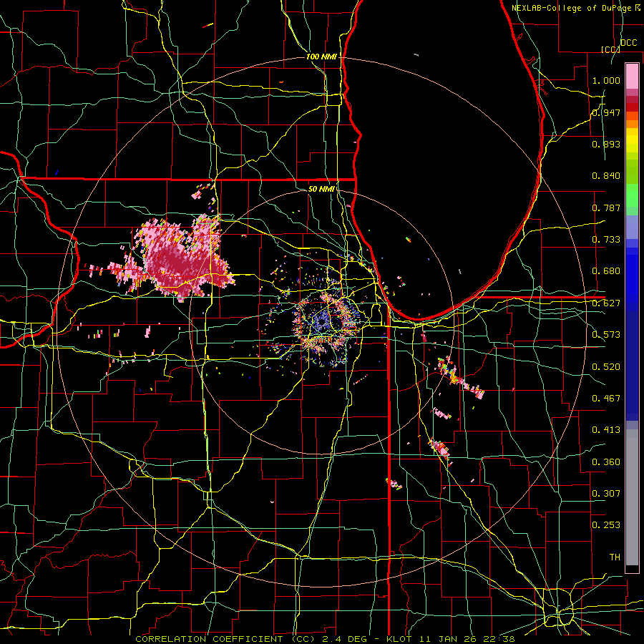
Task: Click the 0.520 scale value
Action: coord(606,367)
